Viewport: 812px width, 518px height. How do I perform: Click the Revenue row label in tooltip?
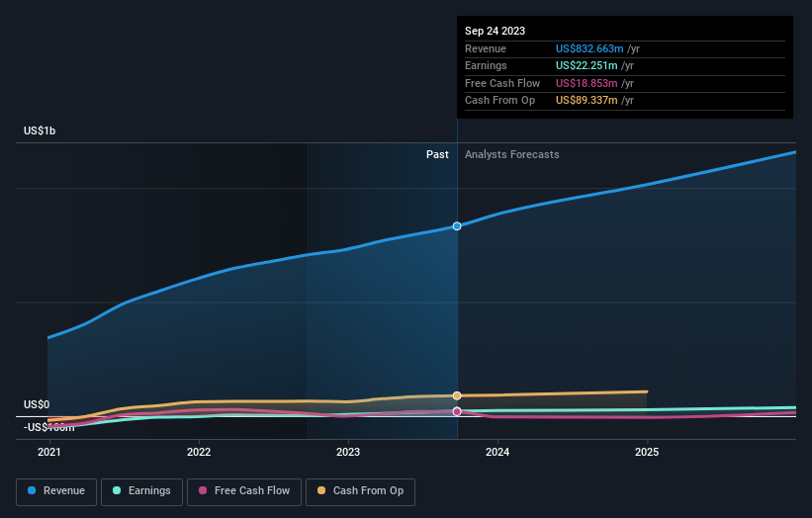[x=486, y=48]
